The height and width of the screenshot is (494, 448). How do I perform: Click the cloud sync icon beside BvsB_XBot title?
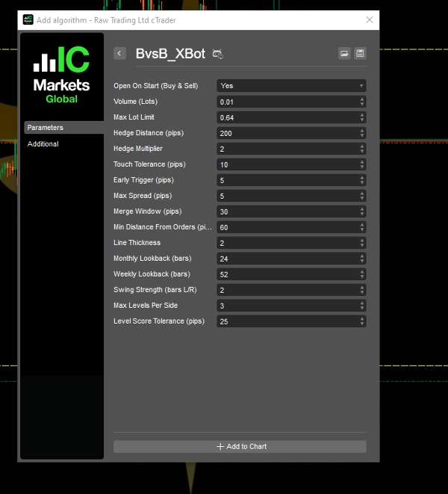pos(217,54)
